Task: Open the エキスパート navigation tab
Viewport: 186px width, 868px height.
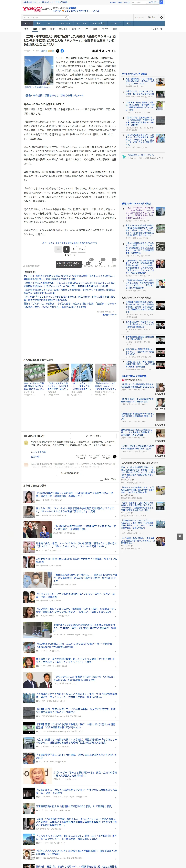Action: point(64,24)
